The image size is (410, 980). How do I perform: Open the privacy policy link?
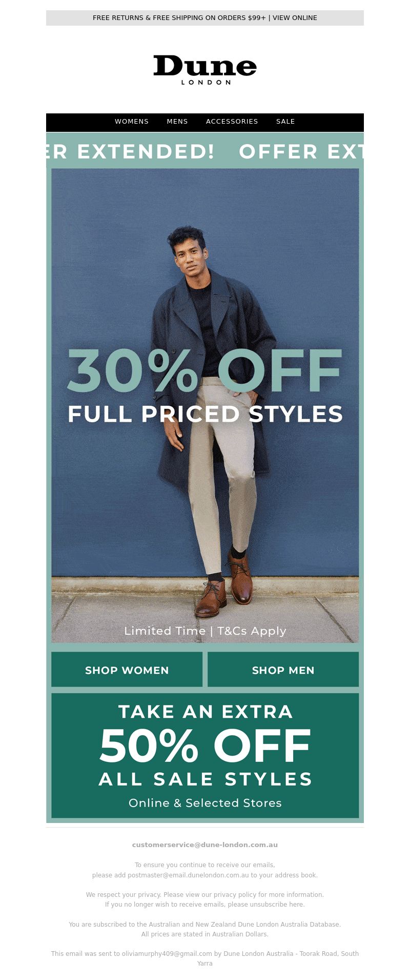pos(235,894)
